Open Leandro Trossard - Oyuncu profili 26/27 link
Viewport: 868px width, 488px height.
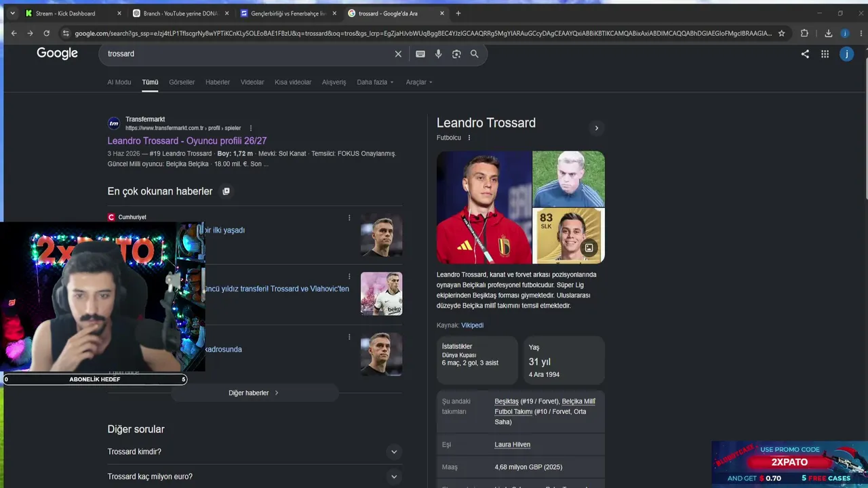click(187, 141)
